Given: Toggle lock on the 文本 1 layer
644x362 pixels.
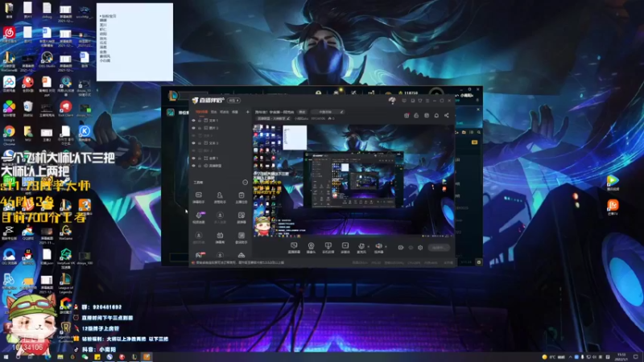Looking at the screenshot, I should [x=200, y=121].
